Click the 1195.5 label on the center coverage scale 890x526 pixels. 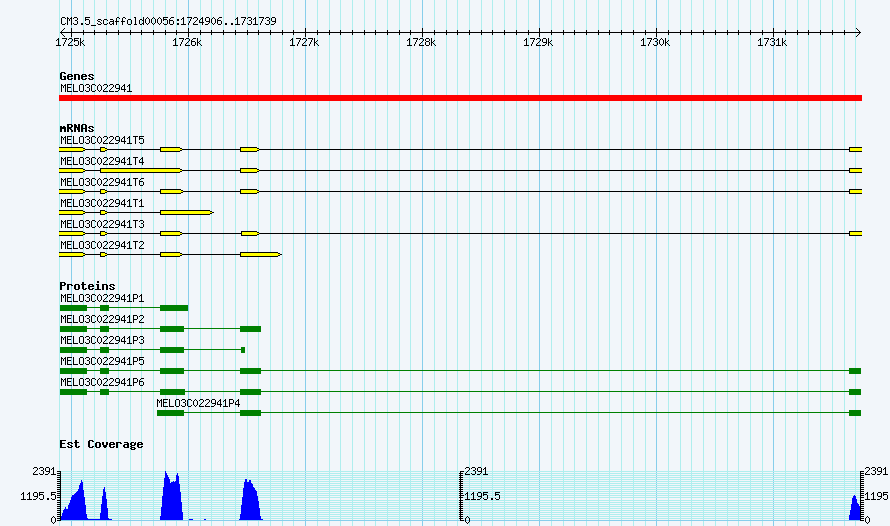482,496
